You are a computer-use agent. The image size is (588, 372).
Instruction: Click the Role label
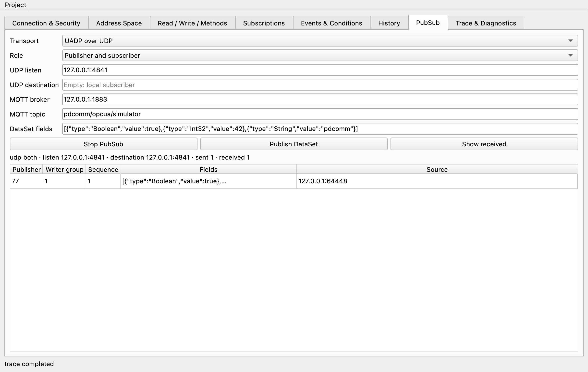(16, 56)
